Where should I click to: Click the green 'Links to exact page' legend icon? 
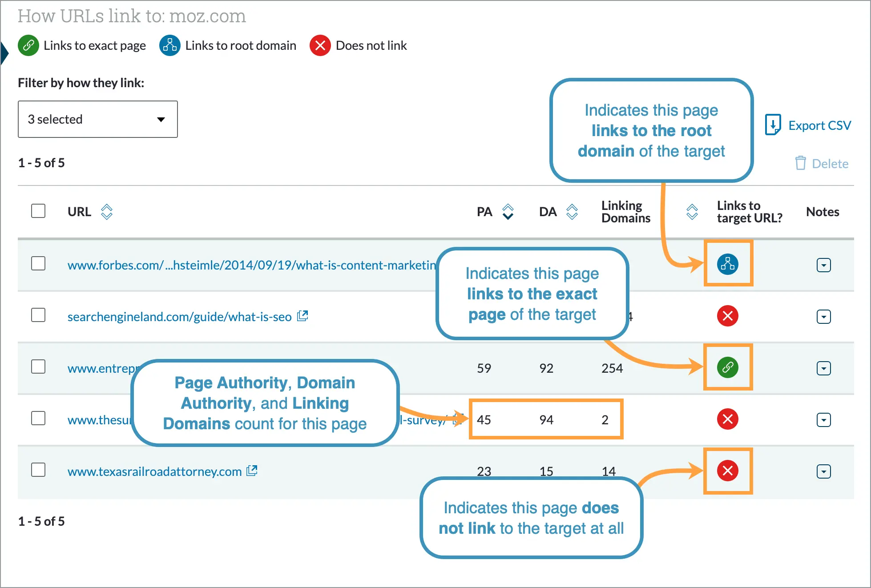click(x=28, y=45)
